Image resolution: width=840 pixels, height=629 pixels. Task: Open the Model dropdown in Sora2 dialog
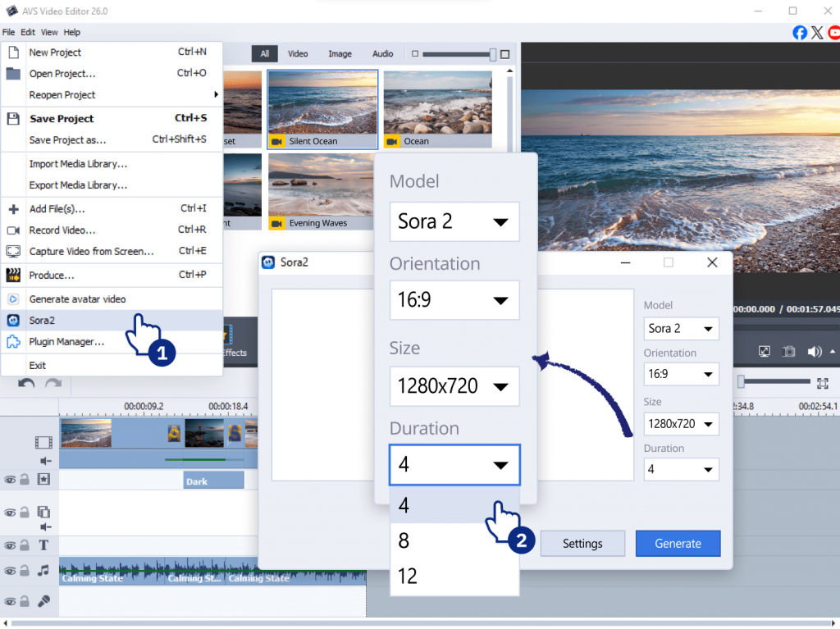[681, 328]
